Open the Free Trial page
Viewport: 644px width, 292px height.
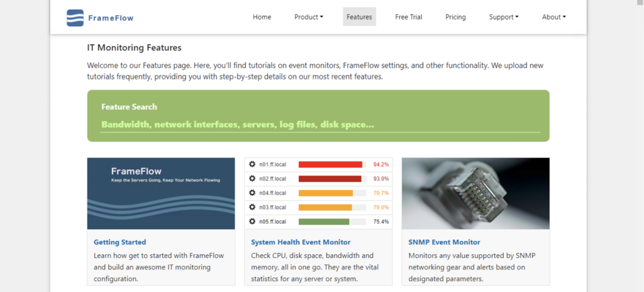coord(409,17)
